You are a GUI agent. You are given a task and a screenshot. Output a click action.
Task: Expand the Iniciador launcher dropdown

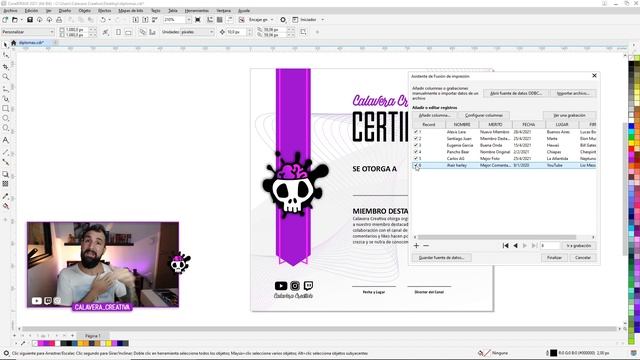322,20
